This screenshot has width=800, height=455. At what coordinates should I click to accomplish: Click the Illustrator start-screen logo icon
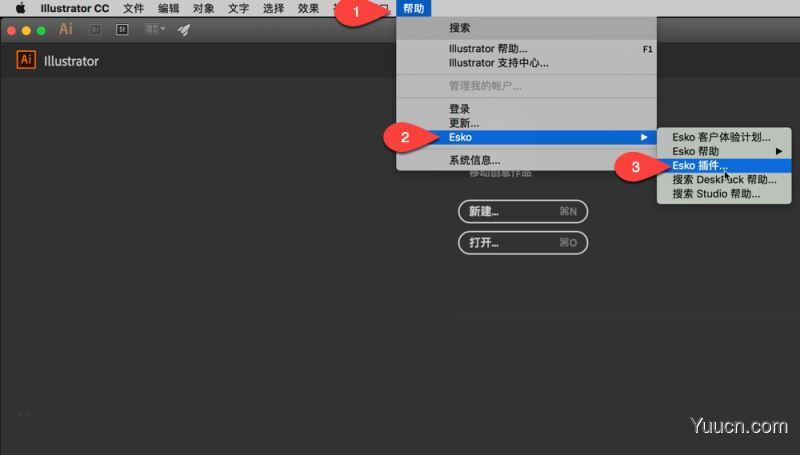26,60
